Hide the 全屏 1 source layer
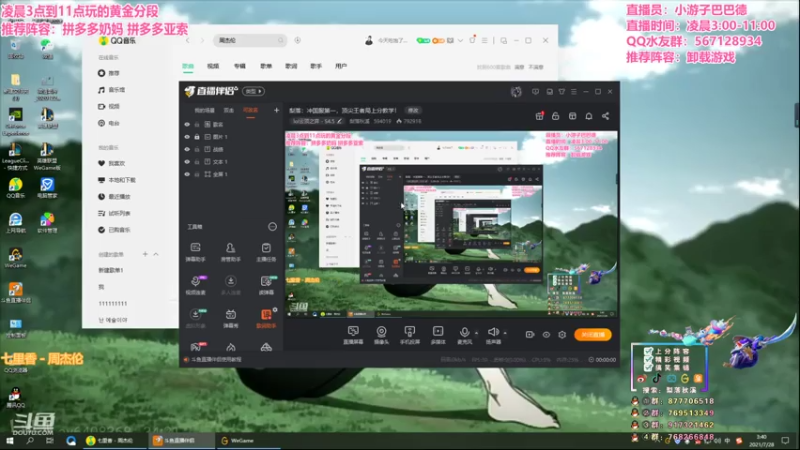The width and height of the screenshot is (800, 450). coord(187,174)
